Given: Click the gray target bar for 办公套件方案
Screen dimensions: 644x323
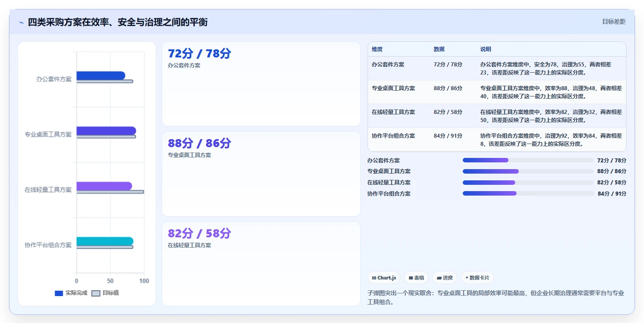Looking at the screenshot, I should click(x=105, y=81).
